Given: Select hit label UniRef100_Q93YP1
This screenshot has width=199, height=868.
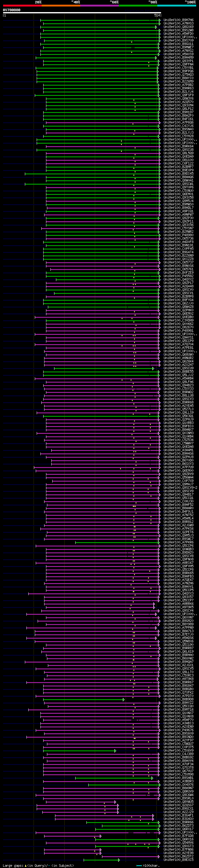Looking at the screenshot, I should coord(179,61).
